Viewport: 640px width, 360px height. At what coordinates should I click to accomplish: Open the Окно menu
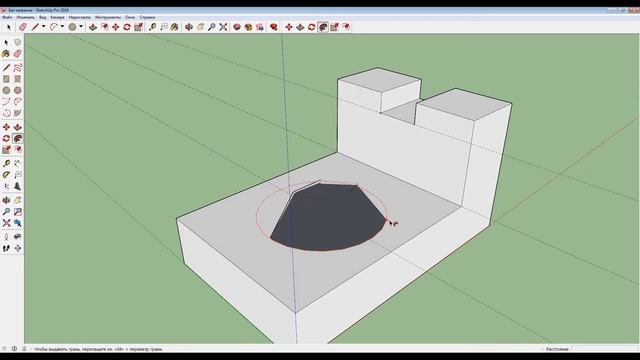[130, 18]
